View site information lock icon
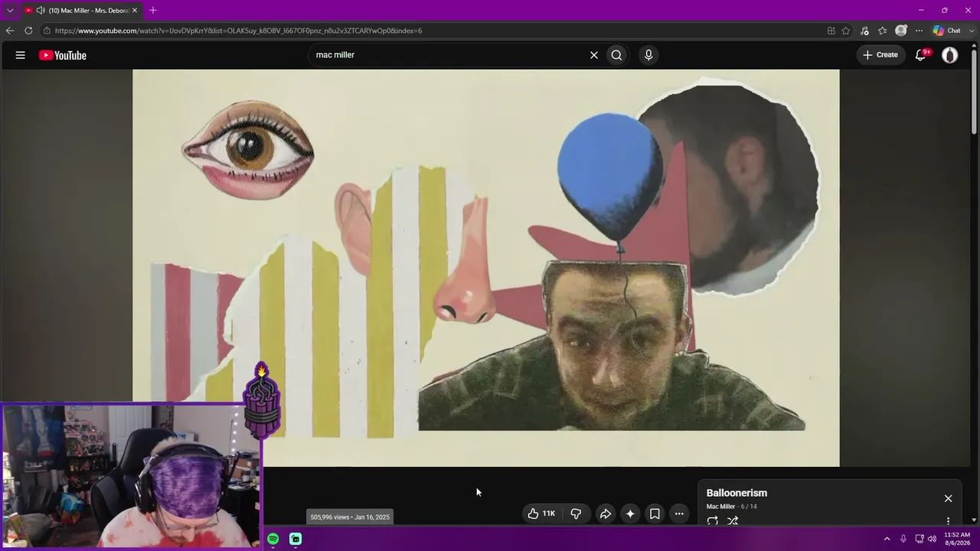This screenshot has height=551, width=980. pyautogui.click(x=47, y=31)
